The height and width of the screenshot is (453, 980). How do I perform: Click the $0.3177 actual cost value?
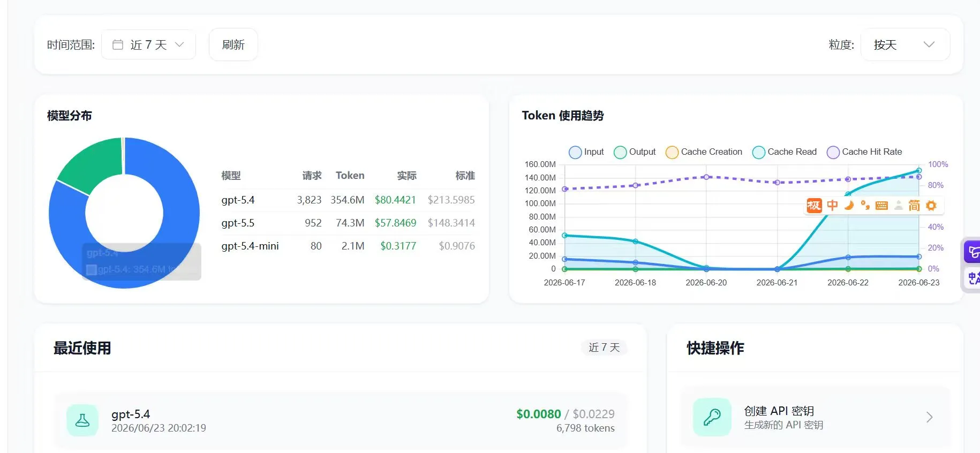398,246
